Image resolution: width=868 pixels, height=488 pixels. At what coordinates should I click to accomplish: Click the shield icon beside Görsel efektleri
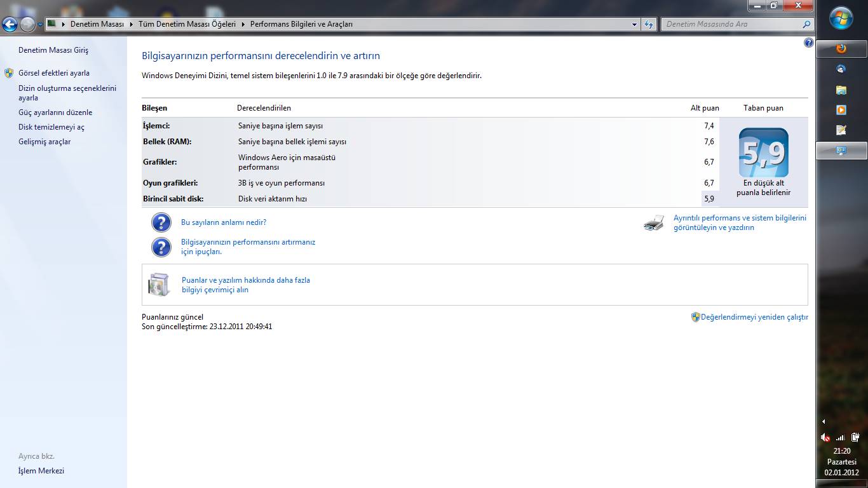9,73
